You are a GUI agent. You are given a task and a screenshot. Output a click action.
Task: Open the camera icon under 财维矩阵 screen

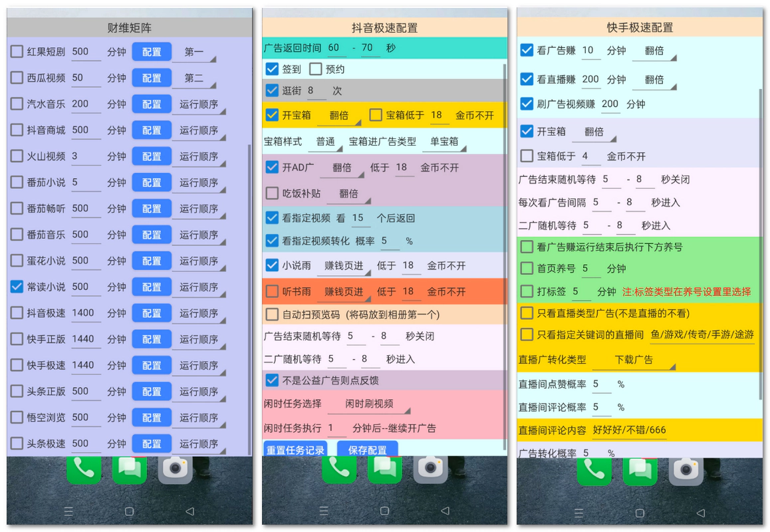coord(175,469)
